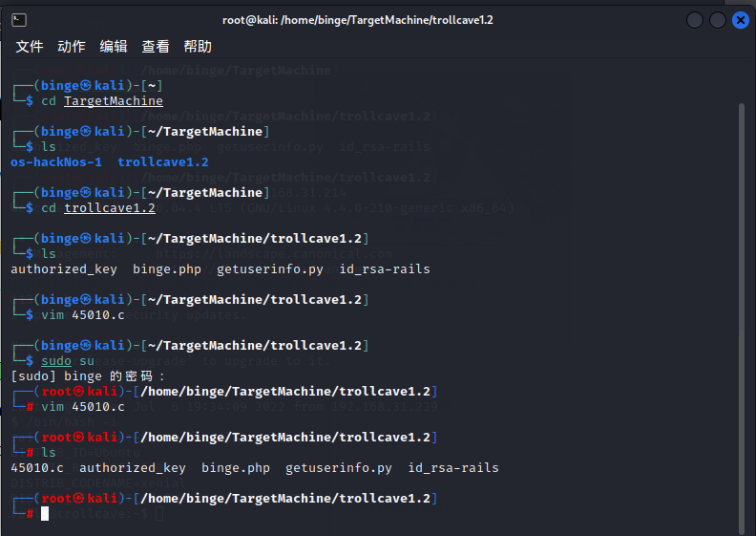Open the 文件 menu
756x536 pixels.
(x=30, y=46)
